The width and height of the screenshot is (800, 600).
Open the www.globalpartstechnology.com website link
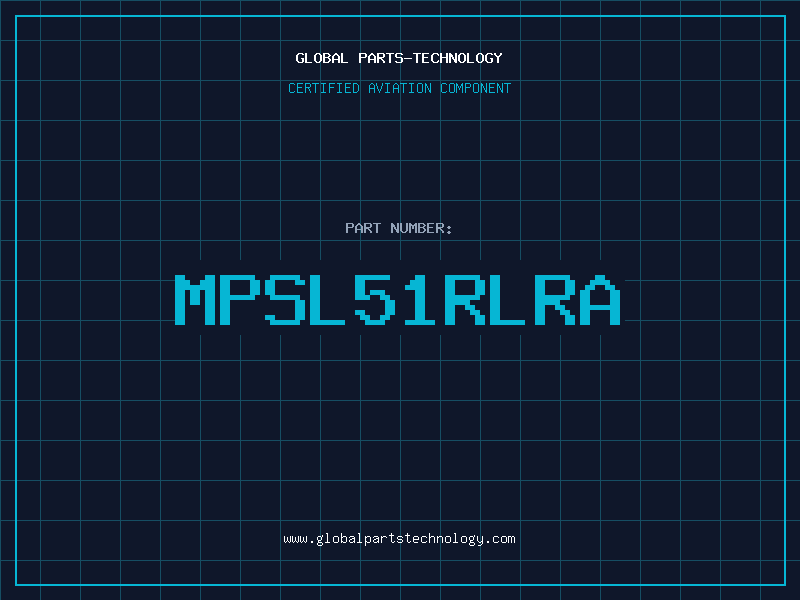399,538
